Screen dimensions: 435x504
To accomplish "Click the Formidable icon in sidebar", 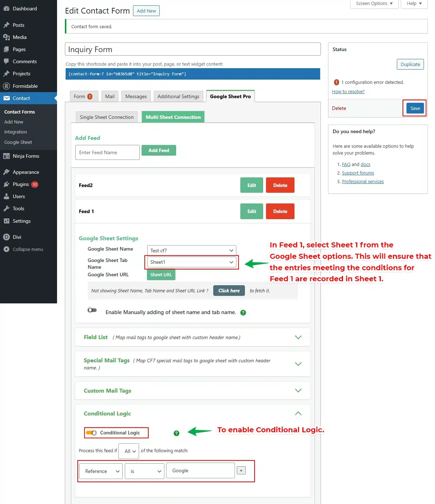I will click(6, 86).
